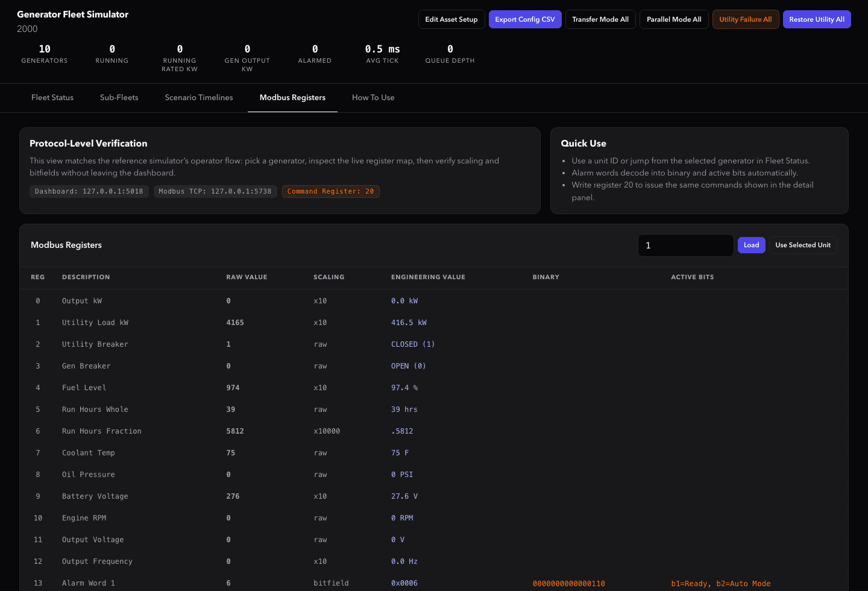This screenshot has width=868, height=591.
Task: Click the QUEUE DEPTH stat
Action: pyautogui.click(x=450, y=54)
